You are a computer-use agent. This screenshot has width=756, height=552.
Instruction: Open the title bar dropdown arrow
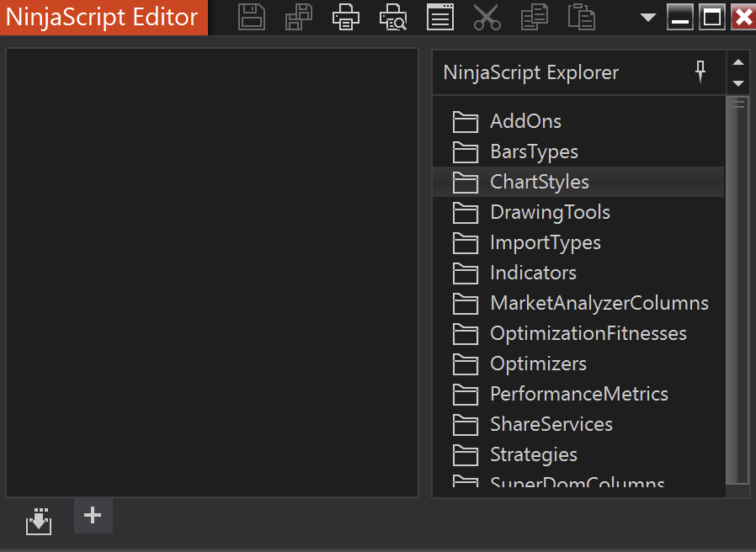click(x=647, y=18)
